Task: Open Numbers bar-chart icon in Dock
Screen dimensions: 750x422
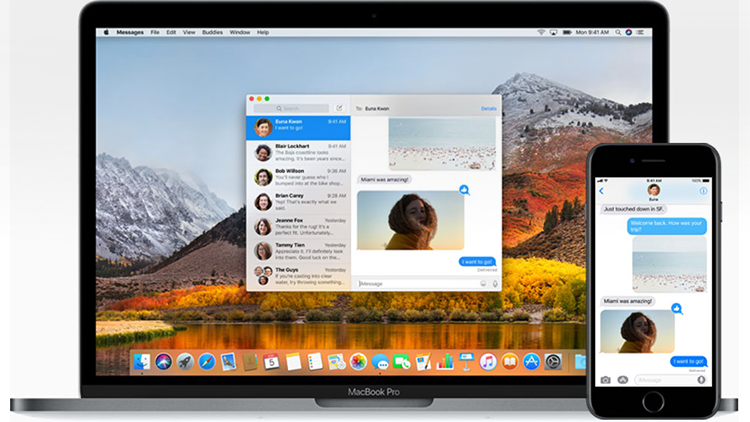Action: (445, 362)
